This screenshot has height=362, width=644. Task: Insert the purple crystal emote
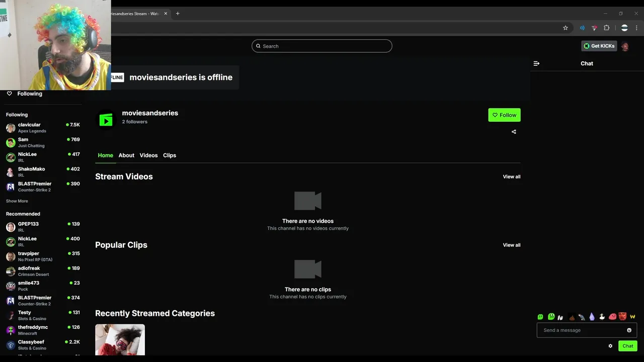pyautogui.click(x=592, y=317)
